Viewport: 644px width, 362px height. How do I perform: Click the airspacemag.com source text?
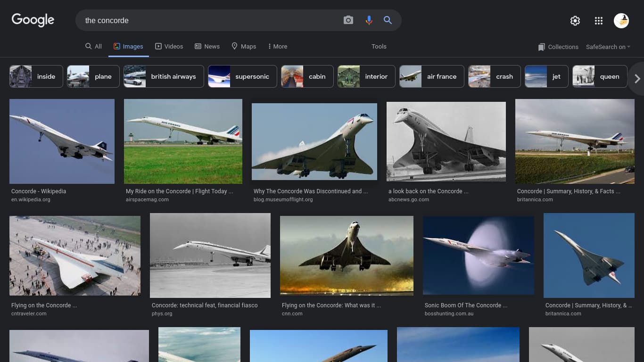(147, 199)
